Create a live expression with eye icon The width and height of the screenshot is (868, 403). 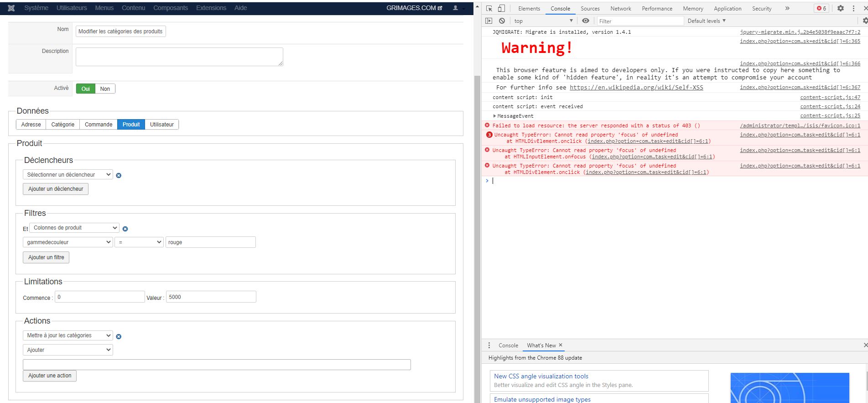coord(586,21)
